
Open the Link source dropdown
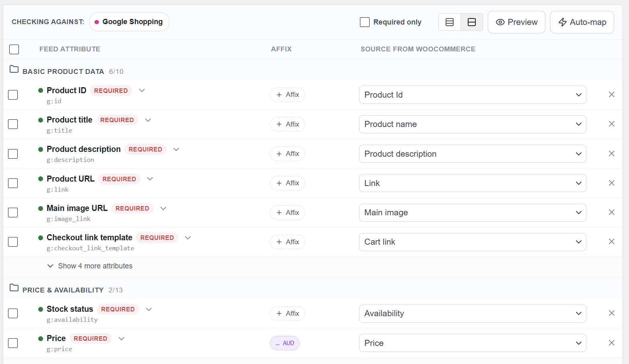(473, 183)
